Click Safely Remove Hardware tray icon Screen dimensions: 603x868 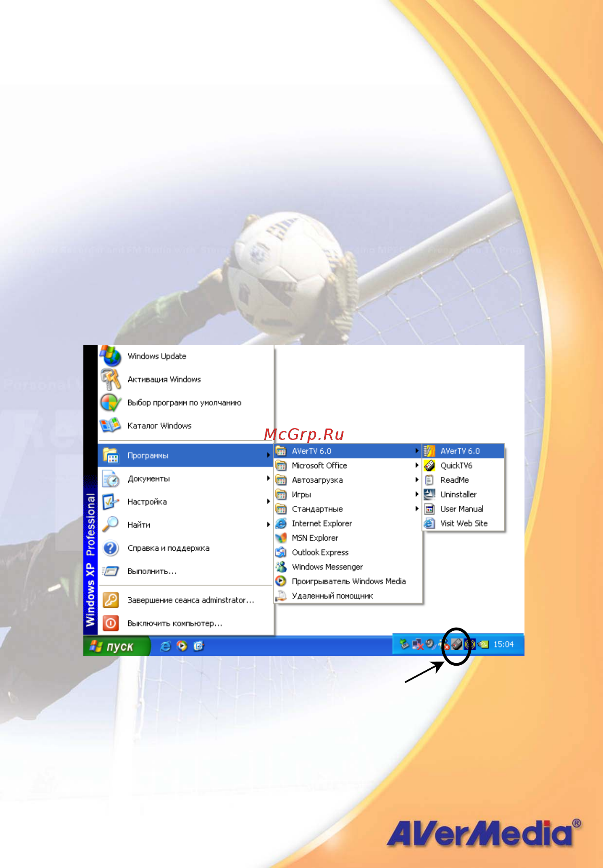(x=404, y=644)
